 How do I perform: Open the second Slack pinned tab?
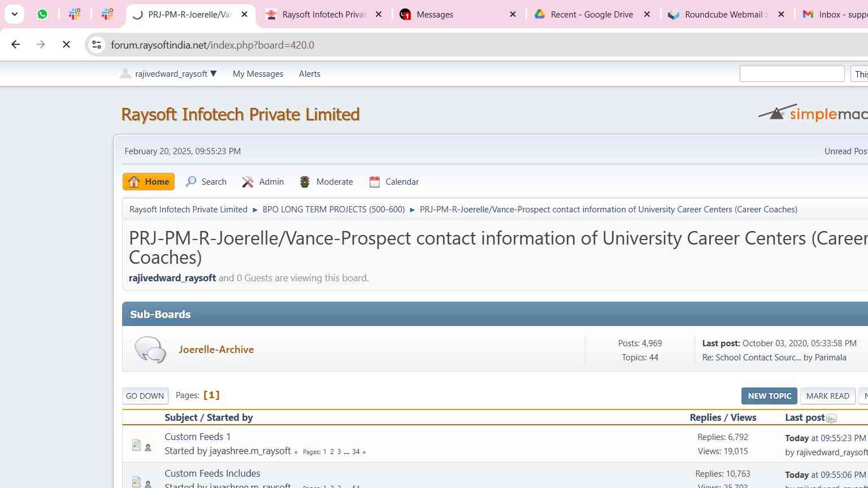click(107, 14)
